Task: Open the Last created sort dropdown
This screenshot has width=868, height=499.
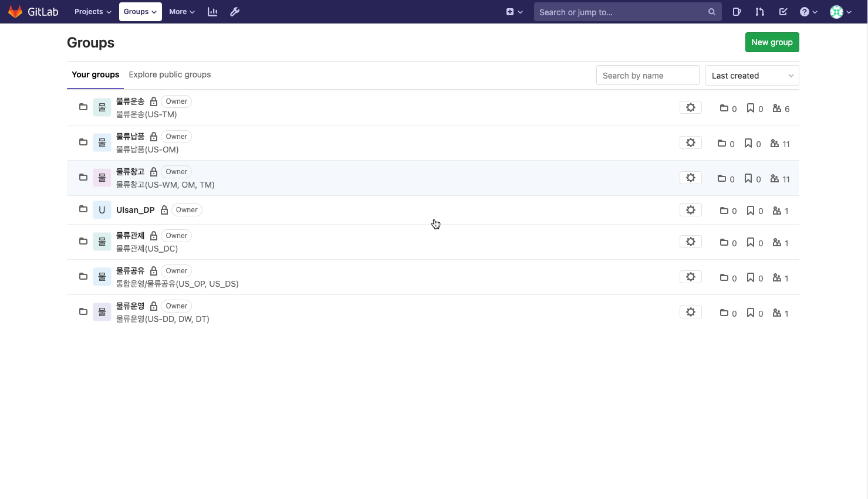Action: [752, 76]
